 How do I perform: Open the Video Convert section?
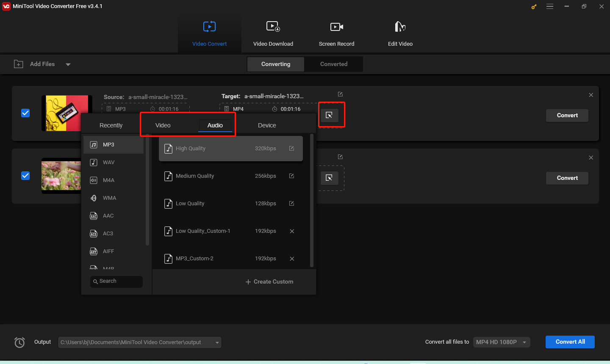pyautogui.click(x=209, y=34)
